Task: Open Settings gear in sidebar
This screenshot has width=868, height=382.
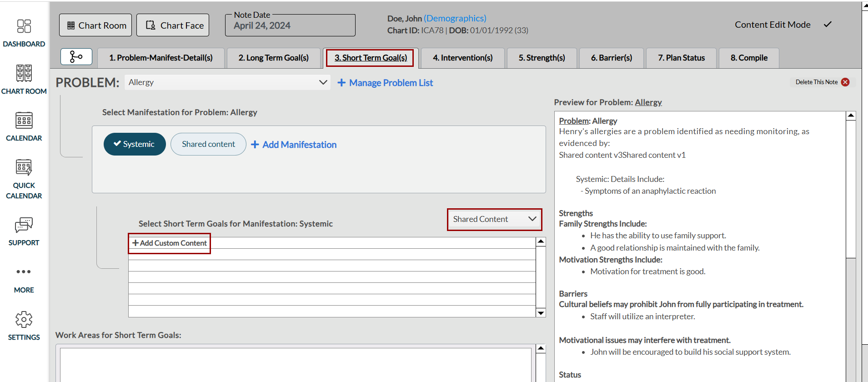Action: point(24,320)
